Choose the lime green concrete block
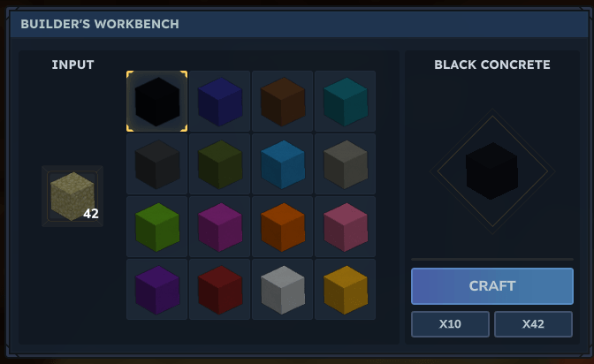The image size is (594, 364). point(156,226)
